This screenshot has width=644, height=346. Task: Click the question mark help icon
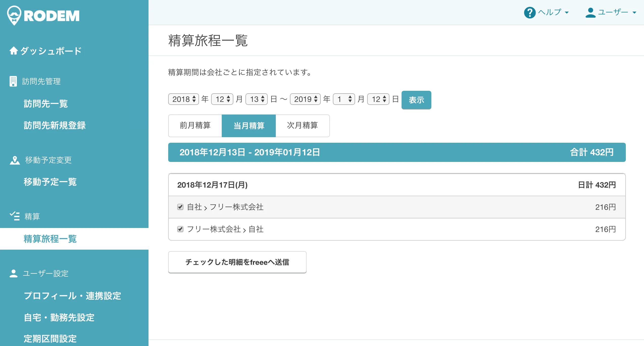pyautogui.click(x=530, y=12)
